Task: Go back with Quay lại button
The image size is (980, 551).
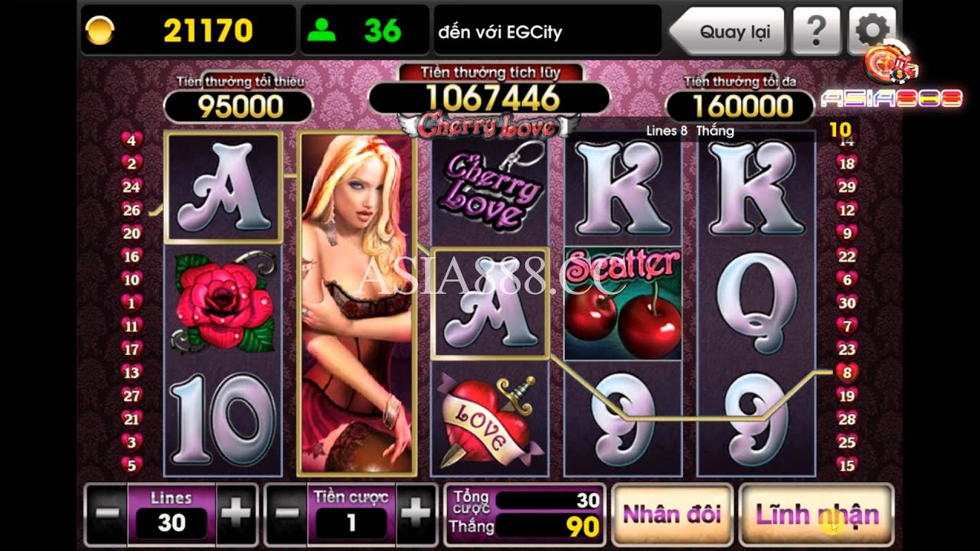Action: tap(727, 31)
